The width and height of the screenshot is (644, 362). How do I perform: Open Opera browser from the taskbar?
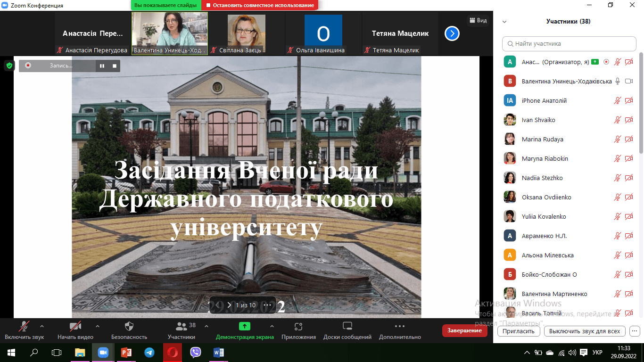(173, 352)
